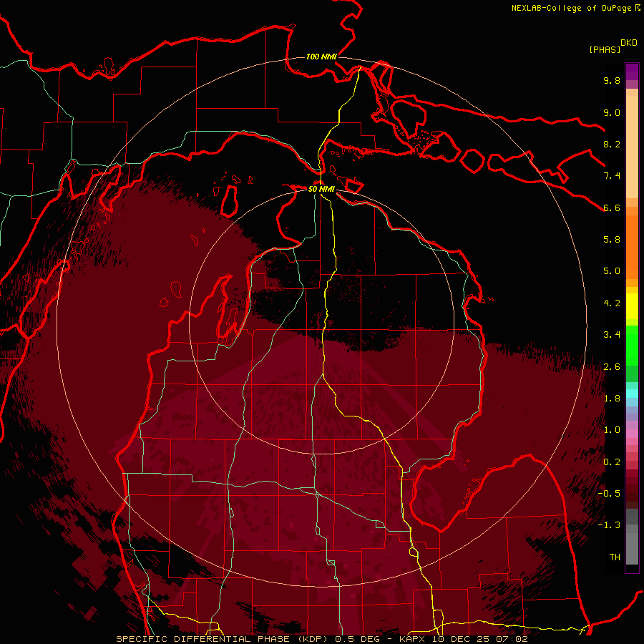Click the [PHAS] legend label

(605, 49)
